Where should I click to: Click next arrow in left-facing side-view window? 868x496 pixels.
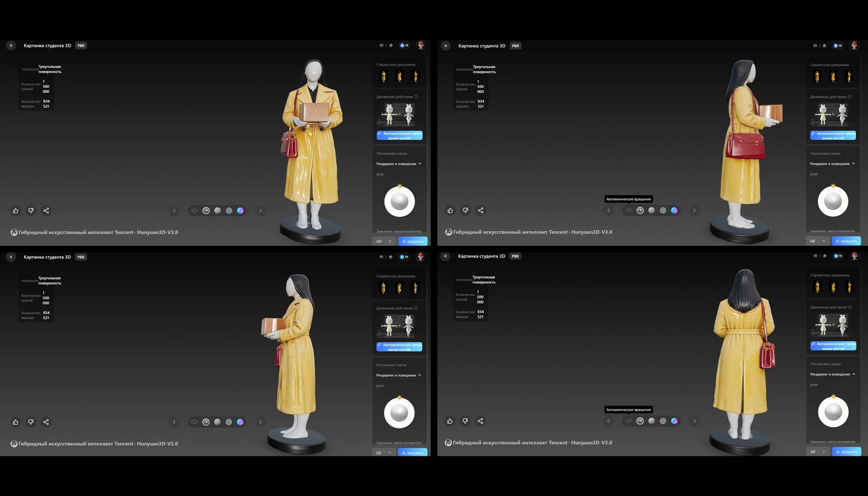260,422
